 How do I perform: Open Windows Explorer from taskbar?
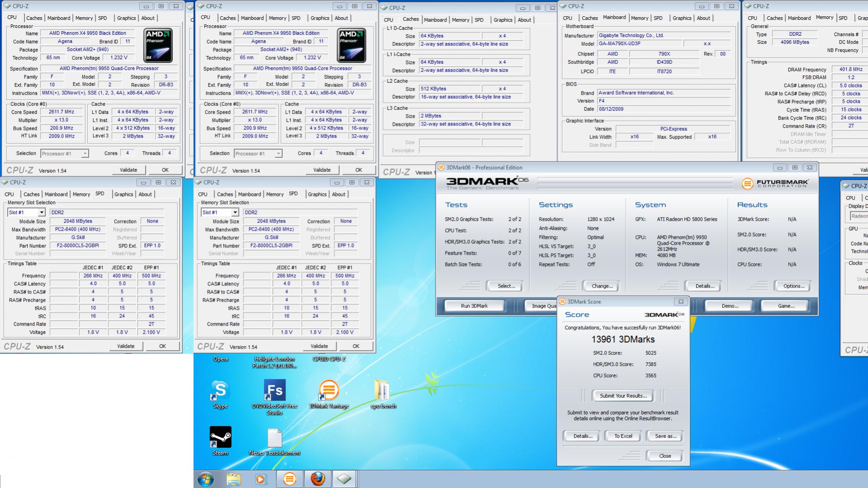point(233,479)
